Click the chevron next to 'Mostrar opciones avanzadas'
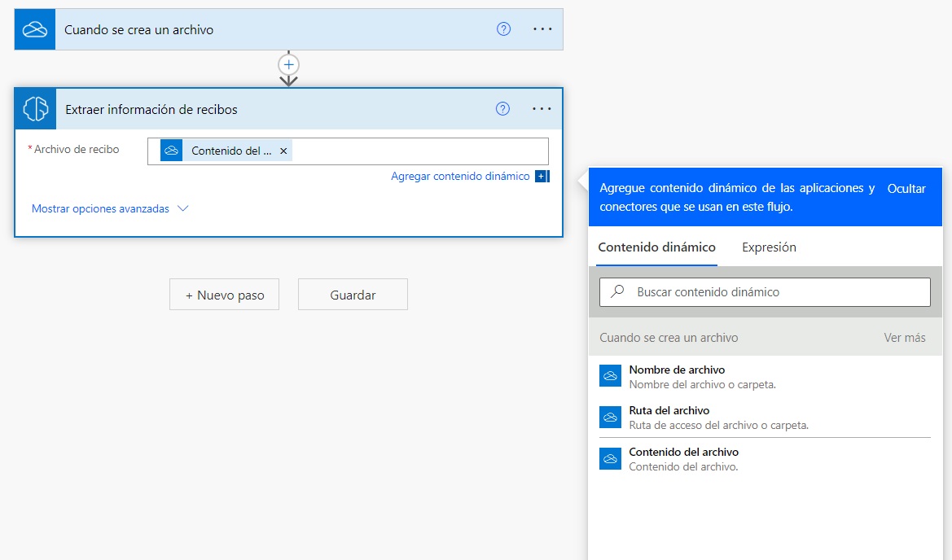 [182, 208]
